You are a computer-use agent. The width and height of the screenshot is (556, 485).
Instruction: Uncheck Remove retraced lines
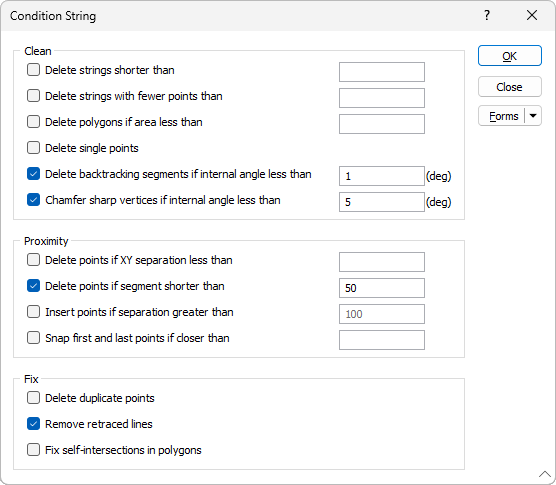pos(33,424)
